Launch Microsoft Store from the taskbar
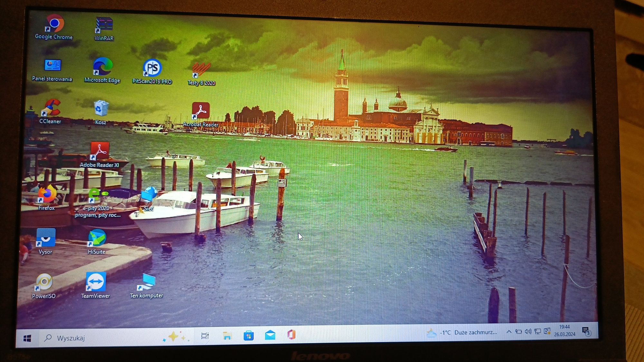 click(248, 336)
